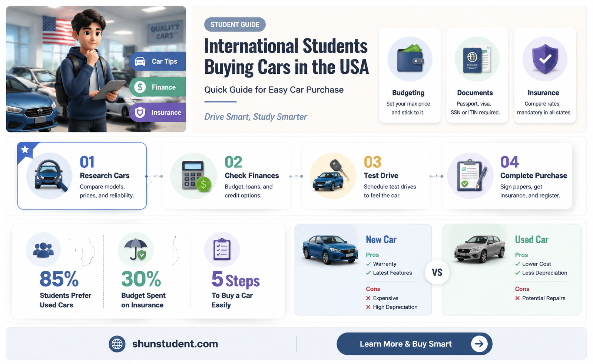Screen dimensions: 593x364
Task: Click 'Budget, loans, and credit options' text
Action: point(249,191)
